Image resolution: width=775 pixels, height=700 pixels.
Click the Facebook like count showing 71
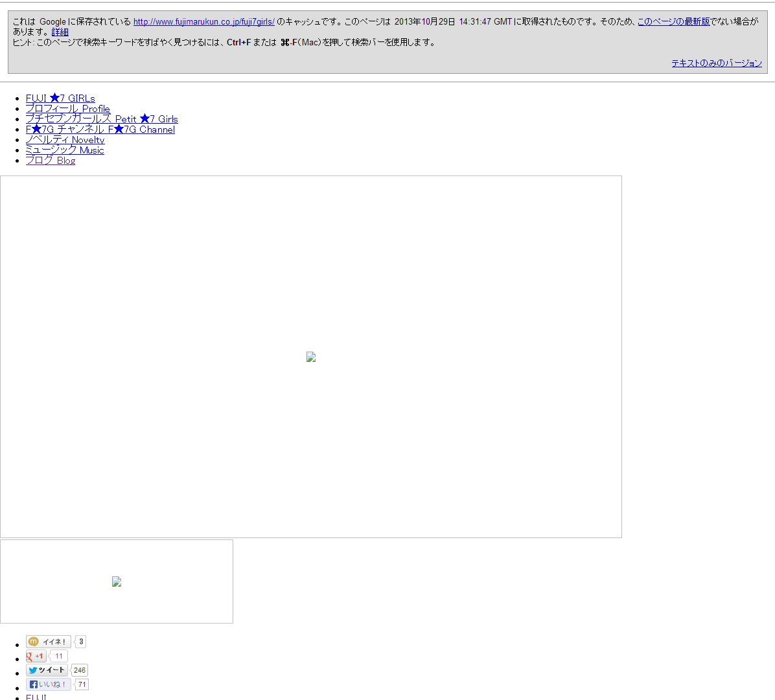pos(82,684)
